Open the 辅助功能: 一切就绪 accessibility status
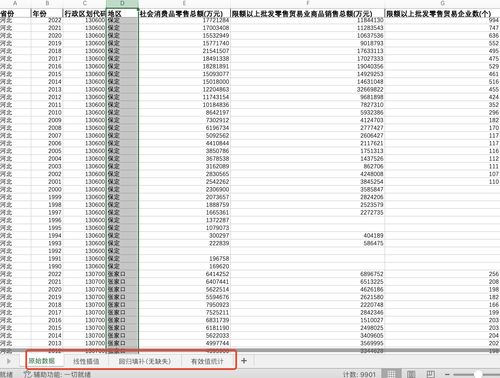Viewport: 500px width, 378px height. tap(57, 374)
